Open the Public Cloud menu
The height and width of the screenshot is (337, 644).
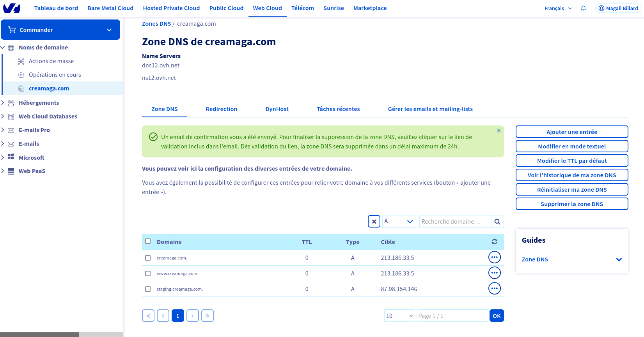tap(226, 8)
